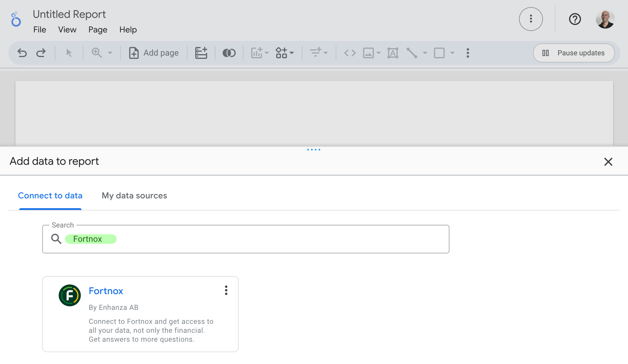The width and height of the screenshot is (628, 364).
Task: Click the Blend data icon
Action: click(x=229, y=53)
